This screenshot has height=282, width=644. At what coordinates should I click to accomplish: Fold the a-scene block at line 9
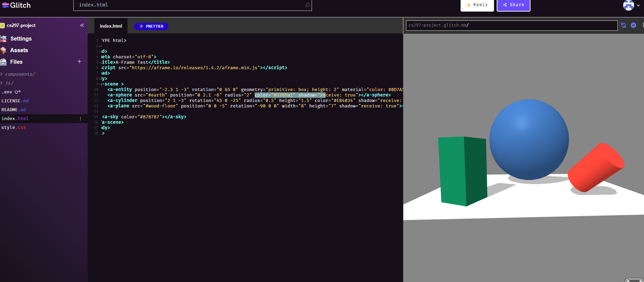(x=100, y=84)
